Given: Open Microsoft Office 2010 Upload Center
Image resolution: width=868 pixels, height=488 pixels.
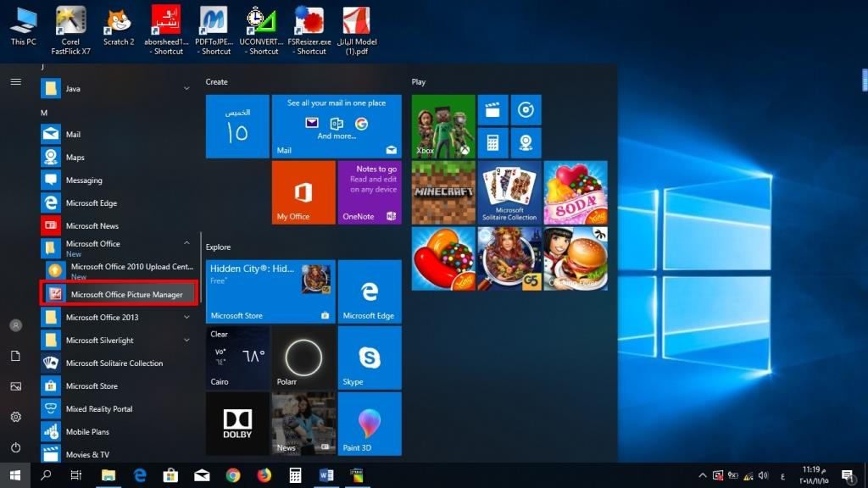Looking at the screenshot, I should (119, 270).
